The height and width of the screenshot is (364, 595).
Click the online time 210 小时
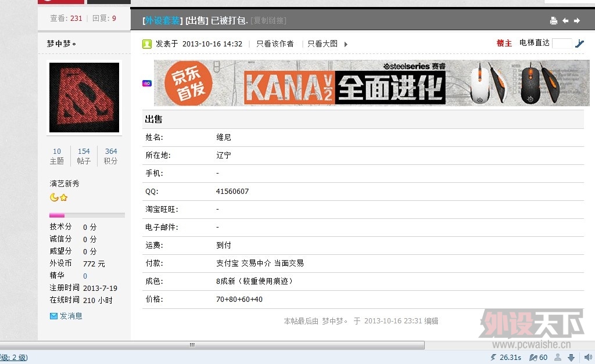pos(98,300)
